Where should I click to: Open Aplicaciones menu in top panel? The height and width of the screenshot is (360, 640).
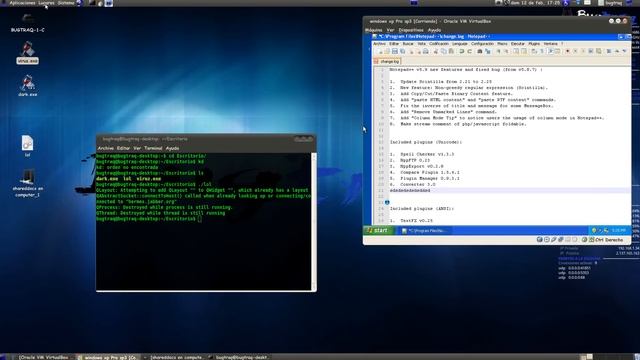point(22,3)
